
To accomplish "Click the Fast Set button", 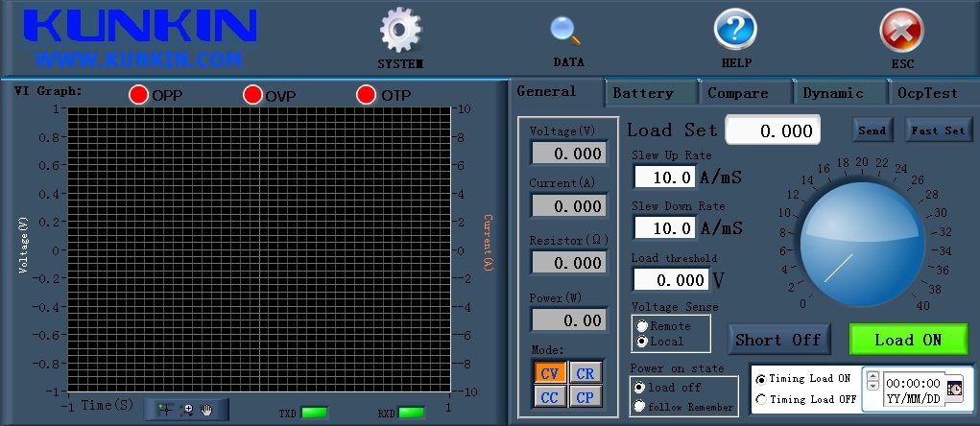I will pyautogui.click(x=938, y=130).
